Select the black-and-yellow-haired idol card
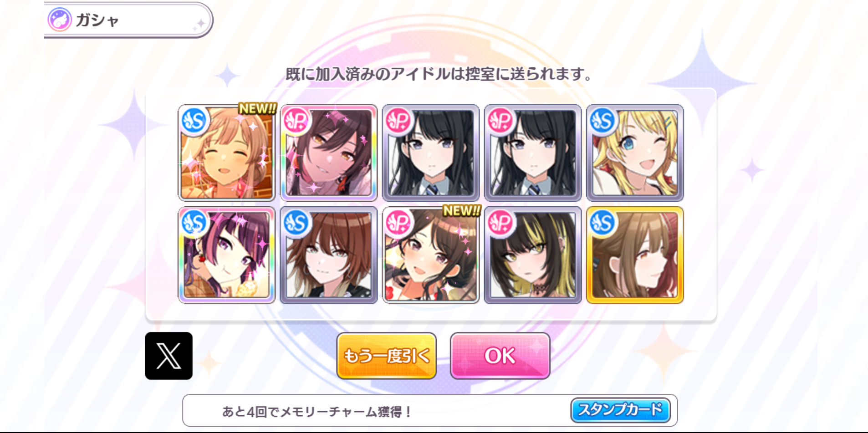868x433 pixels. coord(533,255)
